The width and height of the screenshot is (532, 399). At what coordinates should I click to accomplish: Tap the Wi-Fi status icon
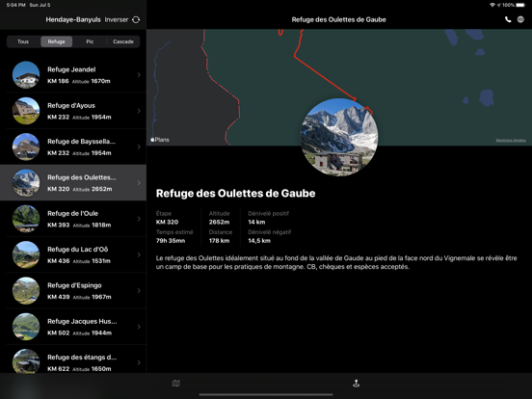[492, 5]
